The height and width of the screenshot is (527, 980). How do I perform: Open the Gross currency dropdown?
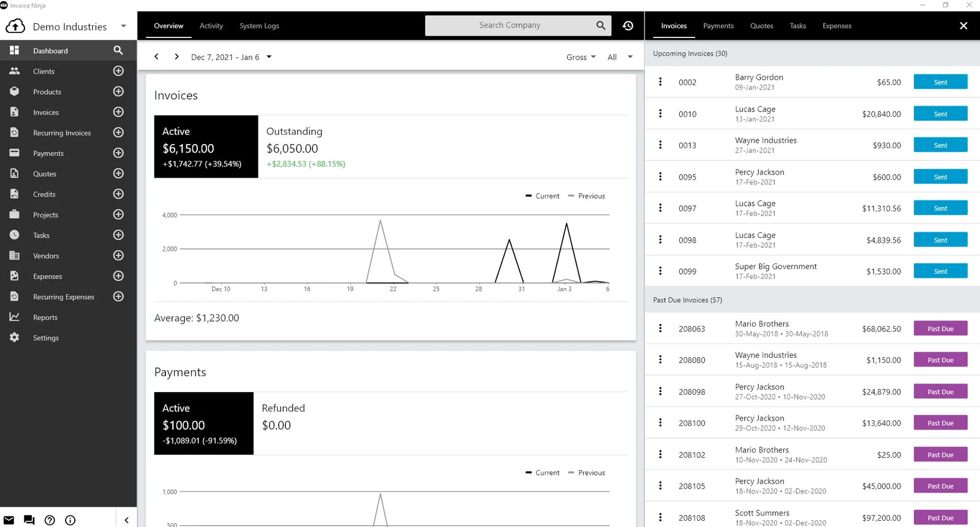581,57
